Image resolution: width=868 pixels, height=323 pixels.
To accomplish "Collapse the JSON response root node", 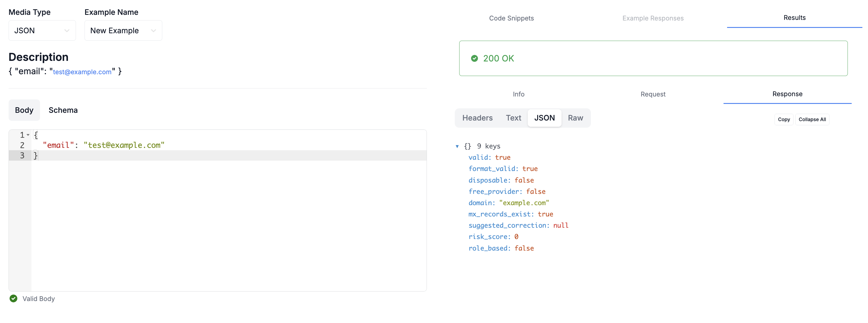I will [457, 146].
